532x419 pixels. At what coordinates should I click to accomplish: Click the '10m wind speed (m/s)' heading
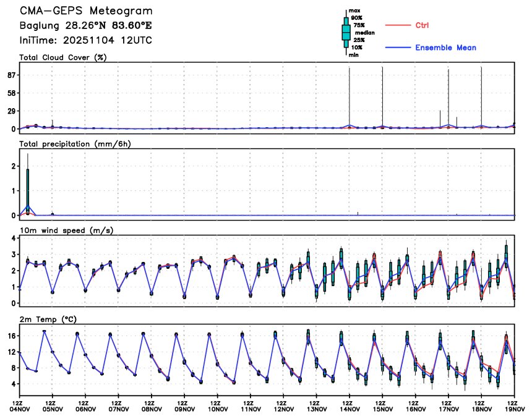click(x=67, y=231)
